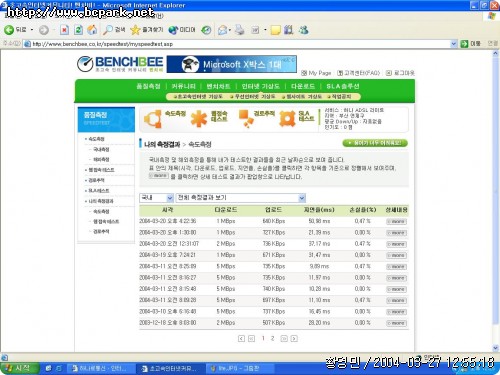This screenshot has width=500, height=375.
Task: Open the 무선인터넷 기상도 submenu link
Action: (253, 97)
